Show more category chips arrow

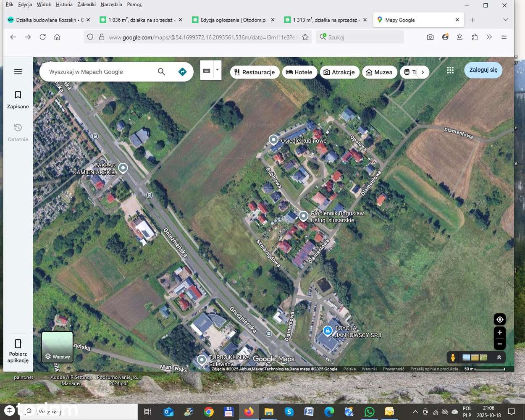(423, 72)
